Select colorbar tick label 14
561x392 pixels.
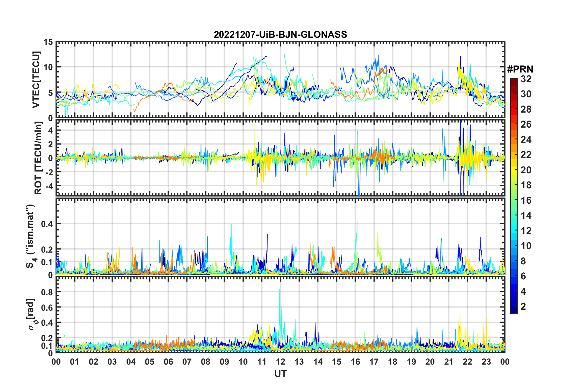click(526, 215)
